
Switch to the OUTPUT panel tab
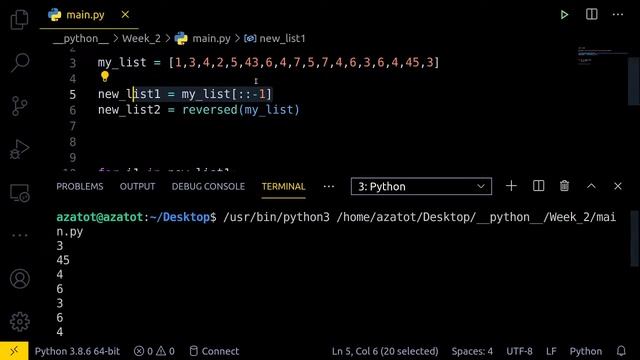coord(137,187)
